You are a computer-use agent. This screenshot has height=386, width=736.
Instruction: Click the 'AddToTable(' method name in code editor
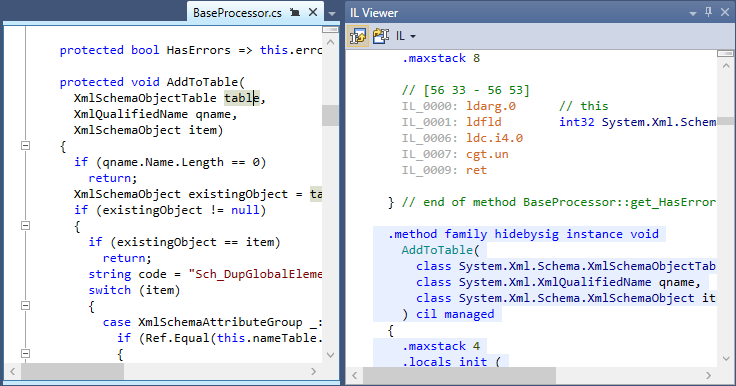(x=206, y=82)
